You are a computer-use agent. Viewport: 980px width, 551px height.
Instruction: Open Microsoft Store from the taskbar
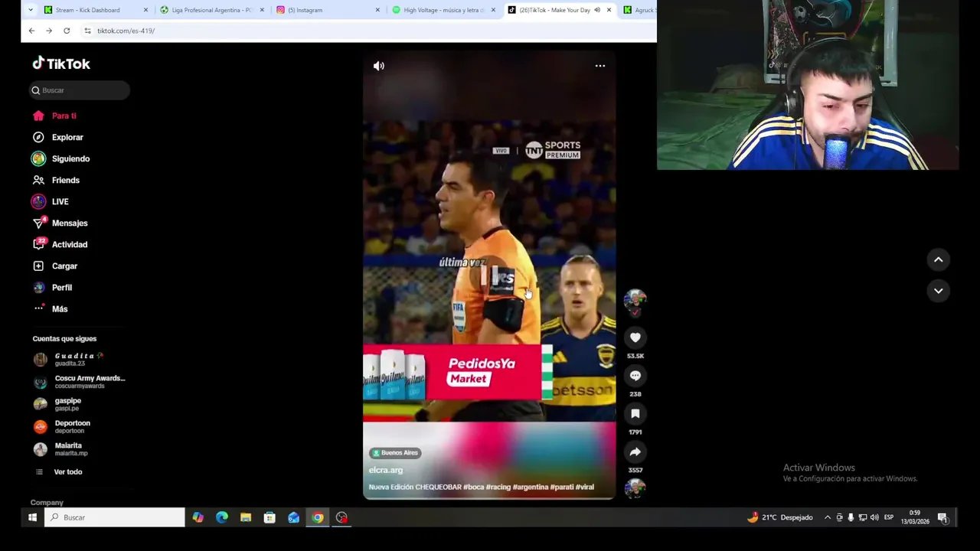269,518
